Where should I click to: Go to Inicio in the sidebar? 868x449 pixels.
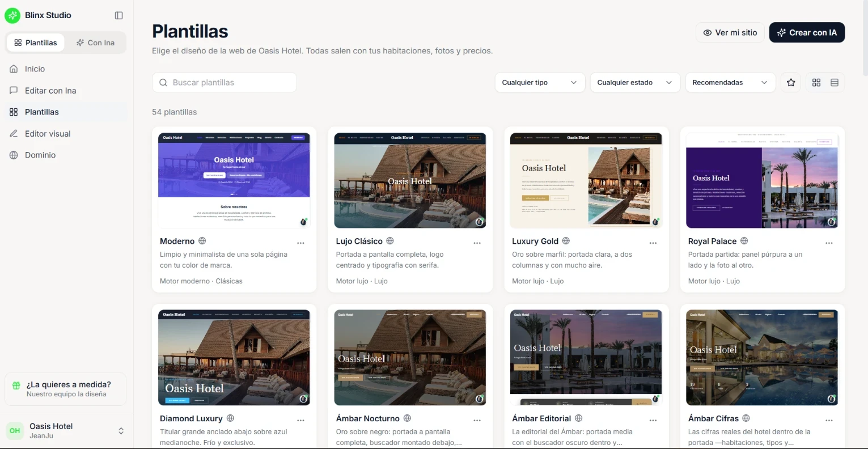tap(66, 69)
